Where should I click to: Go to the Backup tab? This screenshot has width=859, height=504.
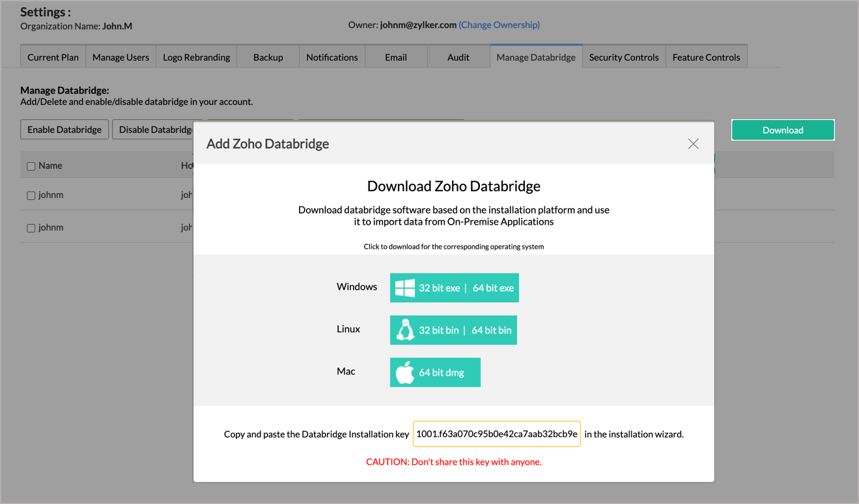click(x=268, y=57)
